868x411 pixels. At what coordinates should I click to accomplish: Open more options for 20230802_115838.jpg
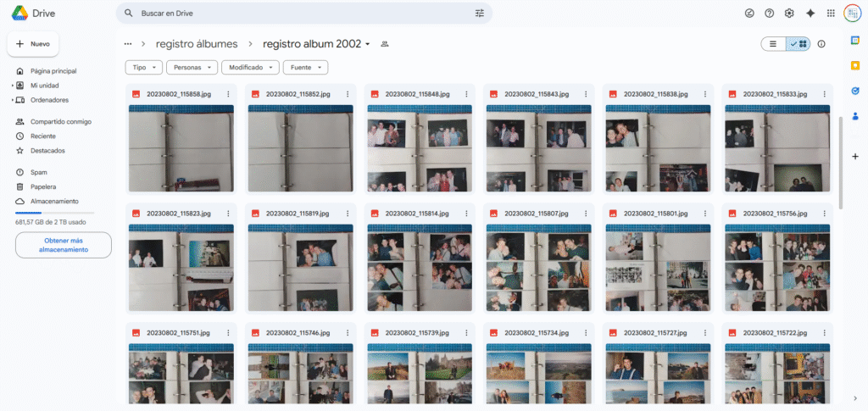[705, 94]
